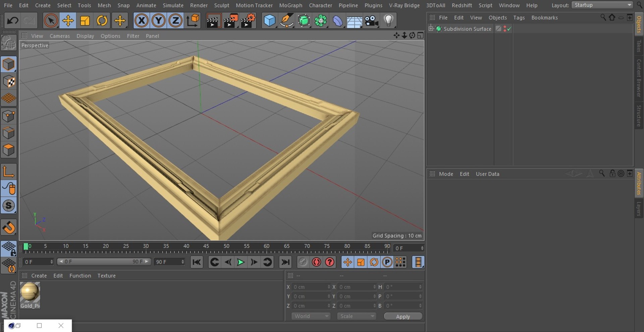Screen dimensions: 644x332
Task: Select the Move tool in top toolbar
Action: point(68,21)
